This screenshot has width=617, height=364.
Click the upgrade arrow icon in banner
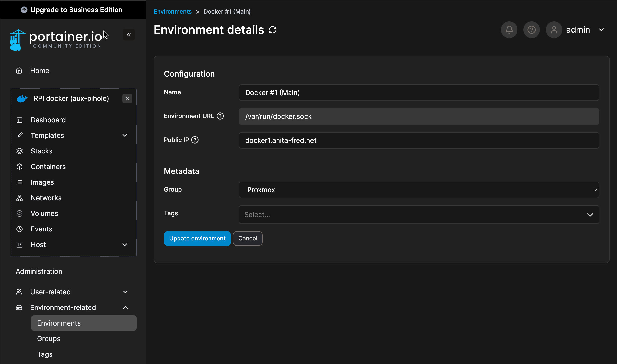(x=24, y=10)
